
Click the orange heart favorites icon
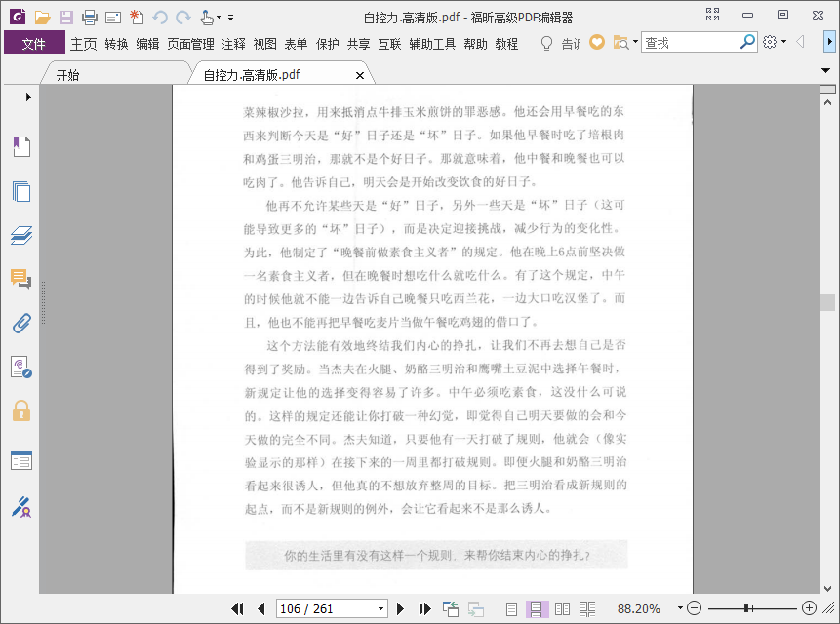click(x=597, y=42)
